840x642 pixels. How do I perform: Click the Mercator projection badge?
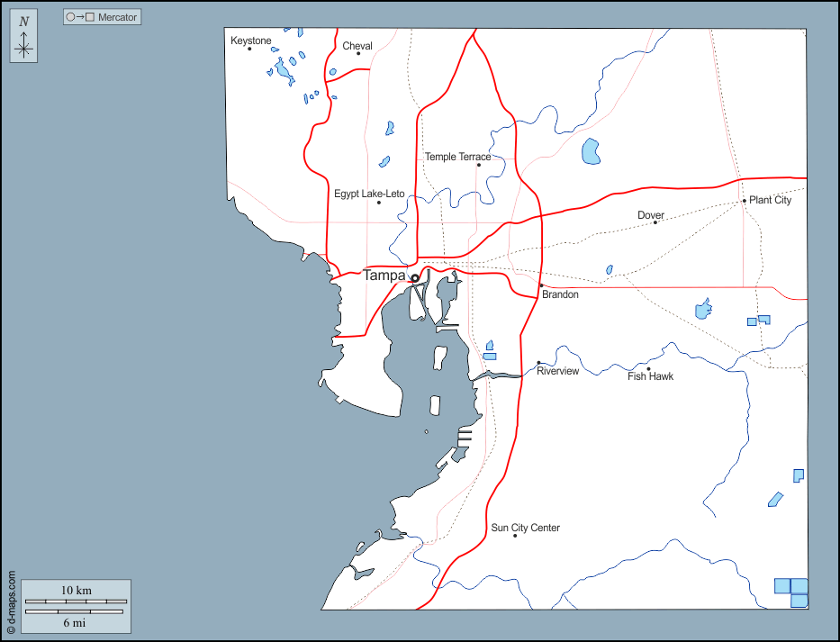coord(102,17)
